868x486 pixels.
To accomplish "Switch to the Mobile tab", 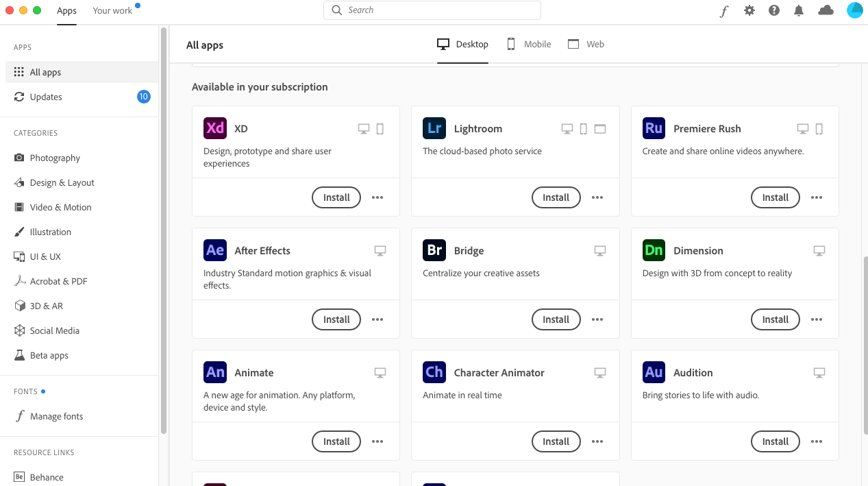I will coord(528,44).
